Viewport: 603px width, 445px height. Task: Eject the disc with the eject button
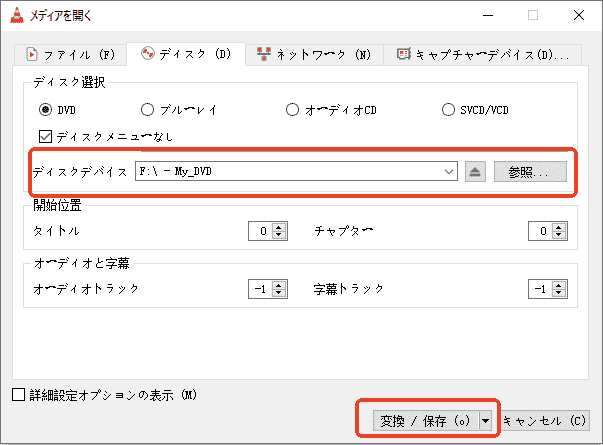coord(475,172)
